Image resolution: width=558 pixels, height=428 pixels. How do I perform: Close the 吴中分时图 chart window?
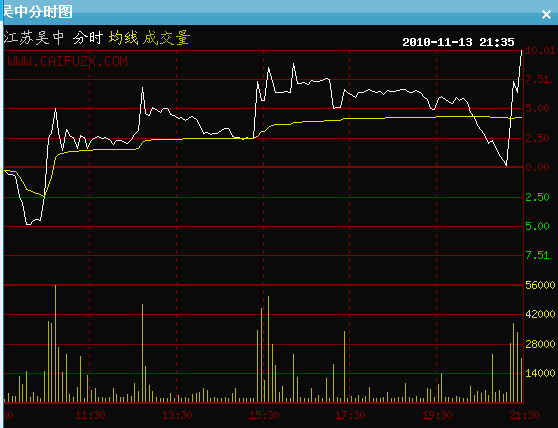546,15
